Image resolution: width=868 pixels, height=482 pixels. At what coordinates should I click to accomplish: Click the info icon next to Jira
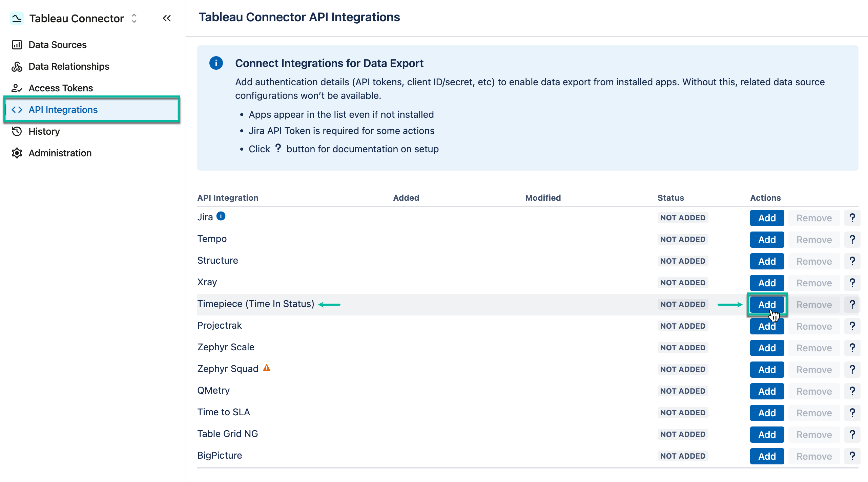pos(221,216)
